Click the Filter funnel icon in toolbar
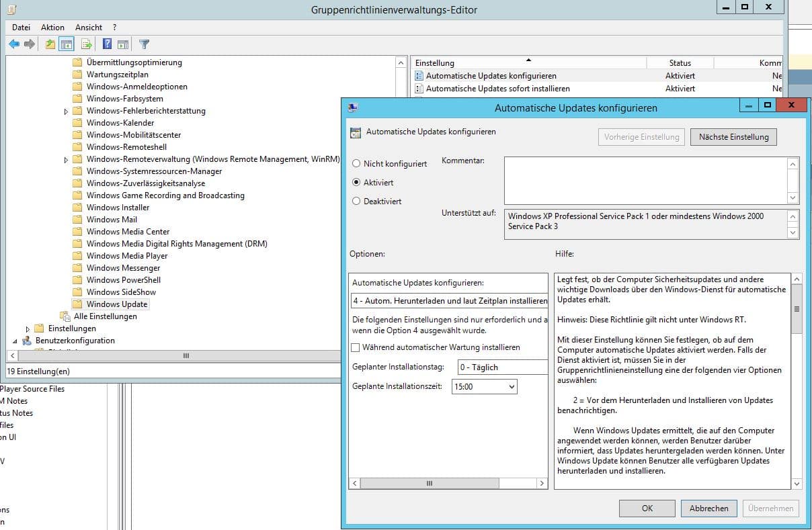The image size is (812, 530). pos(144,44)
